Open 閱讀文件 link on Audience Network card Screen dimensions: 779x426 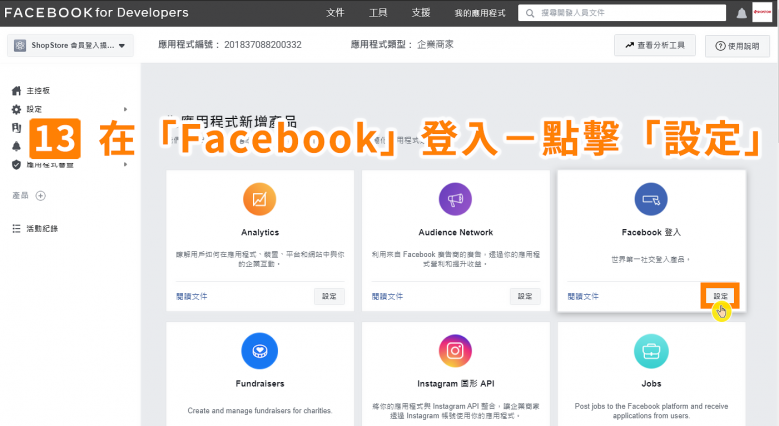(388, 296)
